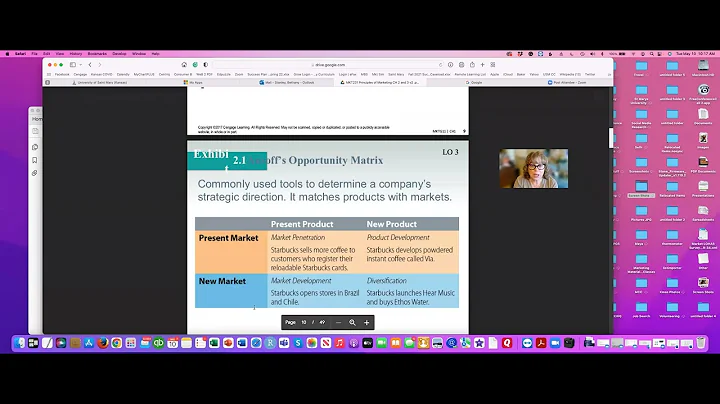Open QuickBooks from the Dock

[158, 343]
